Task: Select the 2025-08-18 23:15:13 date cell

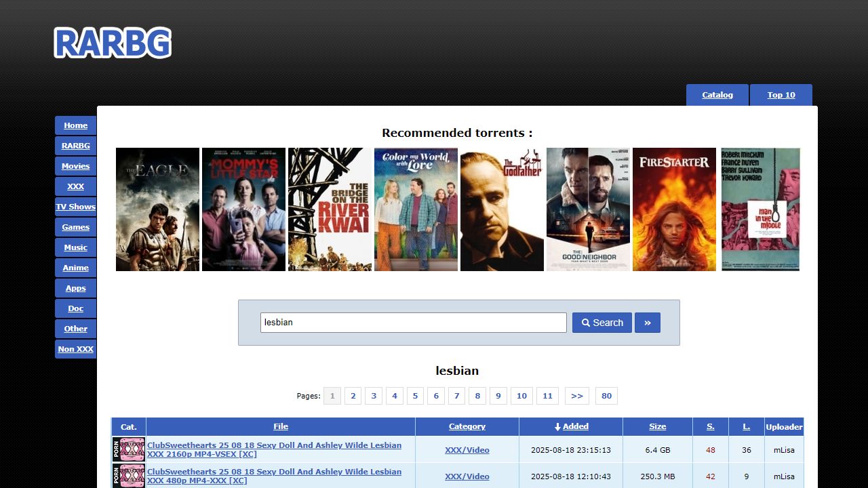Action: (571, 450)
